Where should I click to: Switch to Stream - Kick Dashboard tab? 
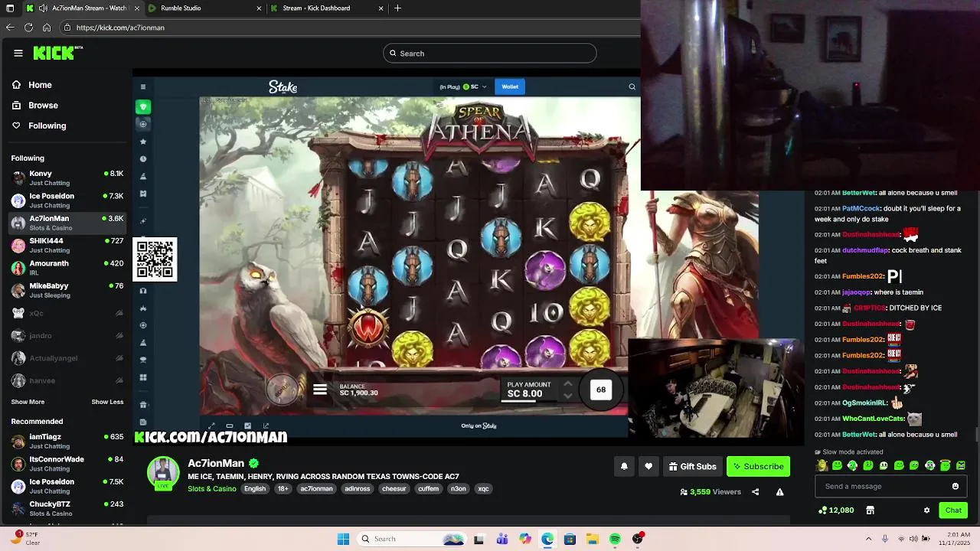coord(325,8)
